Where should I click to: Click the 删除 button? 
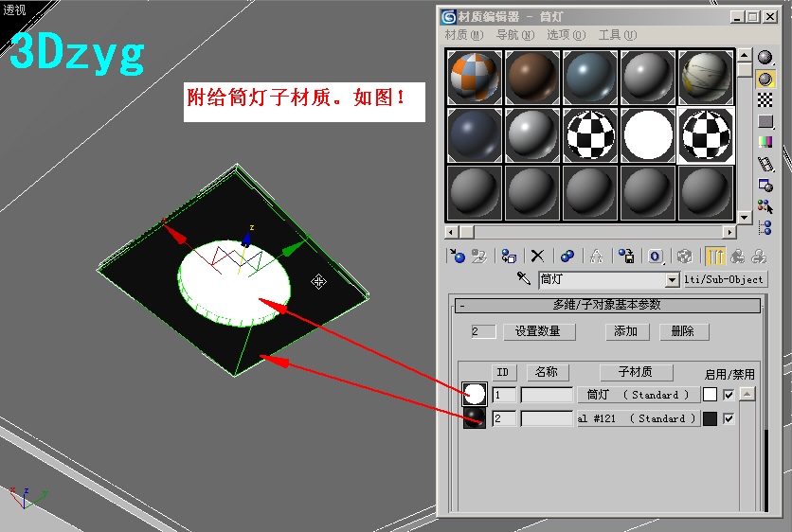[x=683, y=331]
